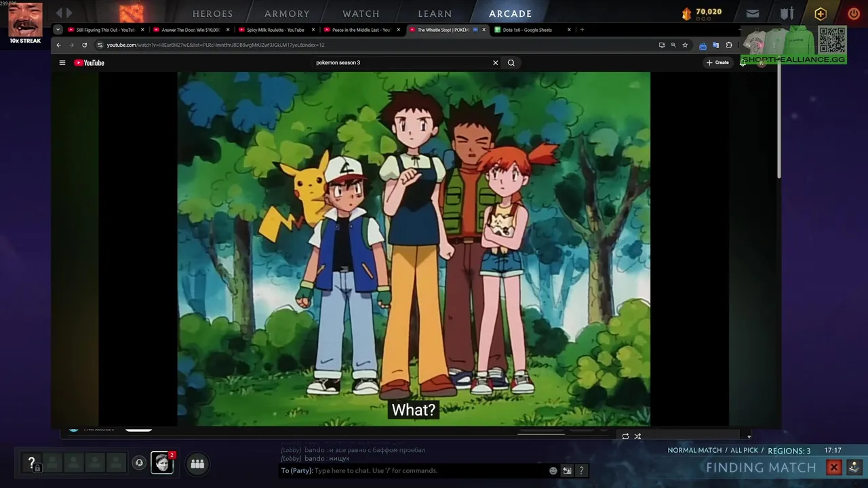The width and height of the screenshot is (868, 488).
Task: Open the Dota mail envelope icon
Action: coord(753,14)
